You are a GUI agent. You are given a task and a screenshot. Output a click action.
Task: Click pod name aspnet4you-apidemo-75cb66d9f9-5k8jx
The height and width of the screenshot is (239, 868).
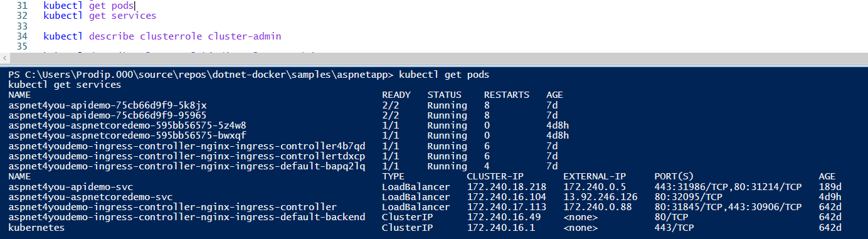(107, 105)
